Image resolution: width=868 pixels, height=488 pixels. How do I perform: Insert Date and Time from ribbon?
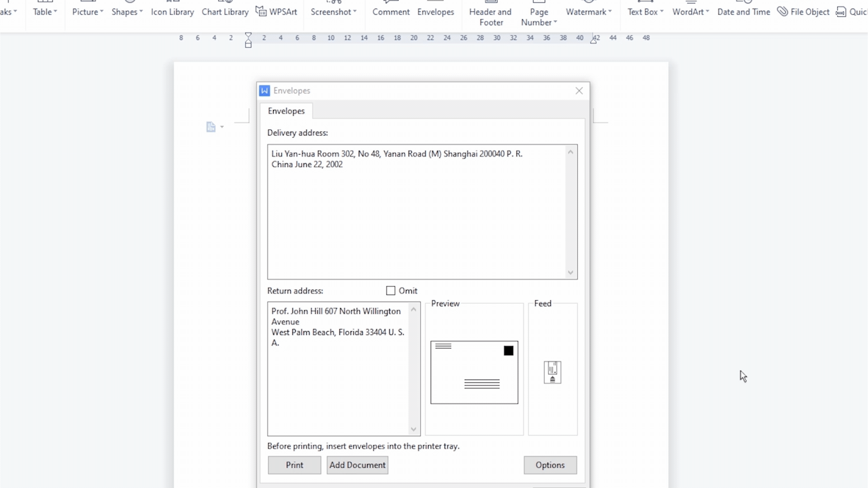(x=744, y=12)
